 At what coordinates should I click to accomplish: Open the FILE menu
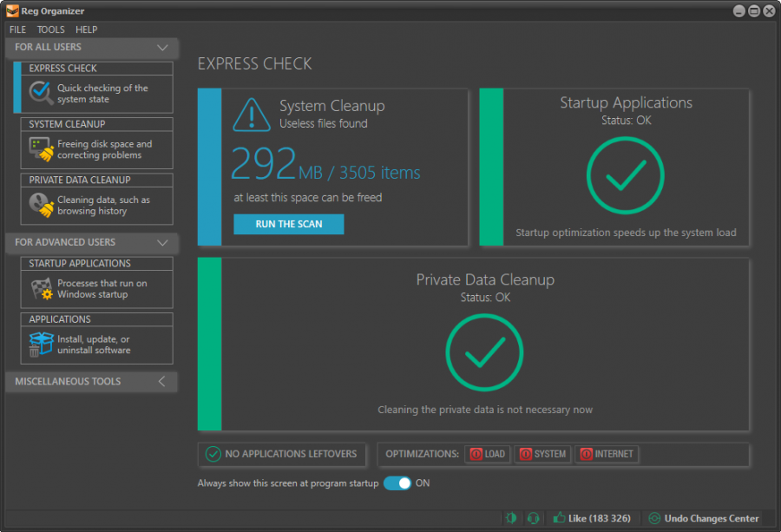pos(17,30)
